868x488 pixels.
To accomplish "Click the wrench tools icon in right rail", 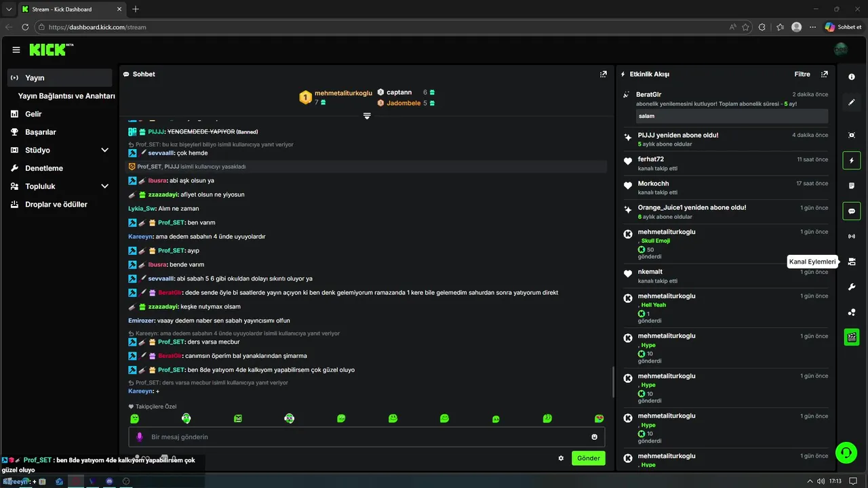I will (x=852, y=287).
